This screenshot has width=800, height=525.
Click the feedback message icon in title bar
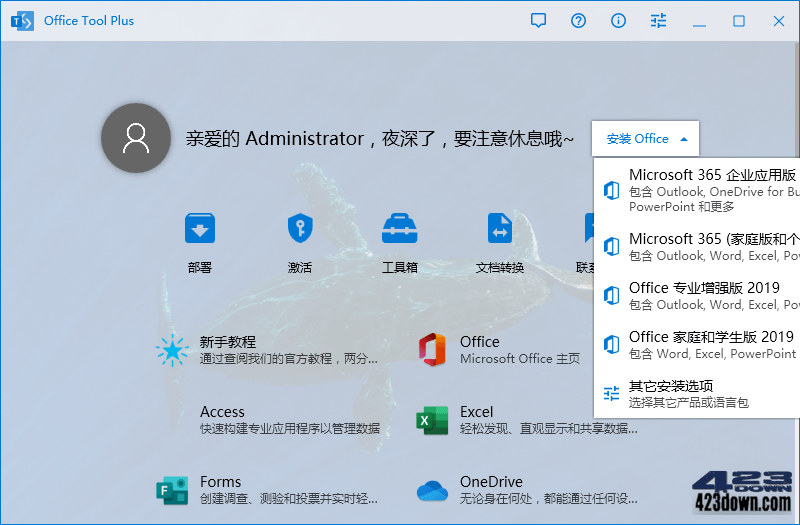539,21
